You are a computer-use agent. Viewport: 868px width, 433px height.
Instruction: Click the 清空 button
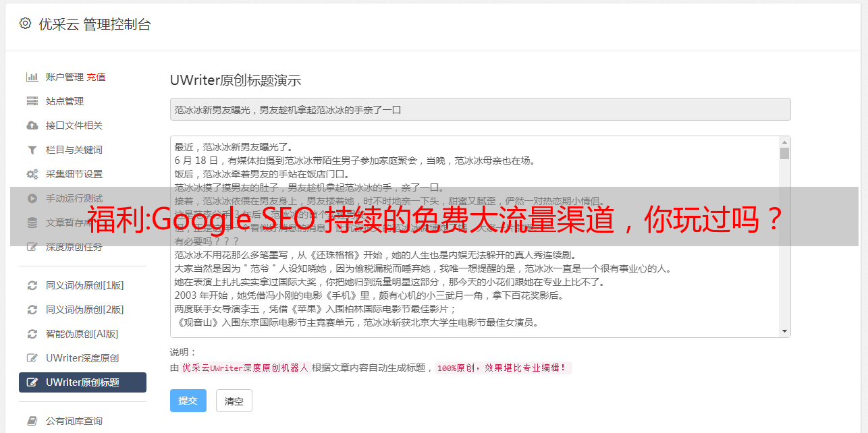(x=234, y=401)
